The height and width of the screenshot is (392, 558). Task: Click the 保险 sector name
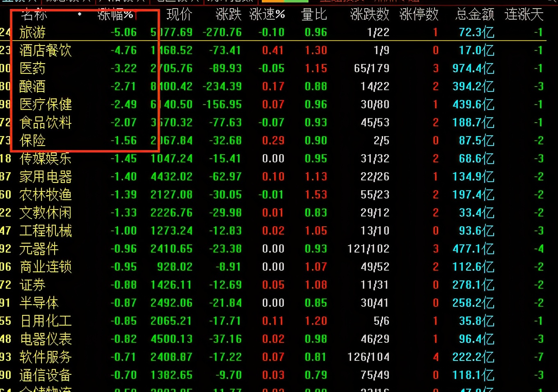pyautogui.click(x=32, y=140)
